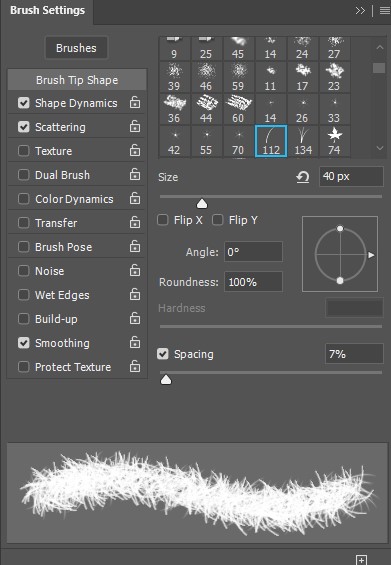Toggle lock icon for Dual Brush
391x565 pixels.
[x=135, y=174]
